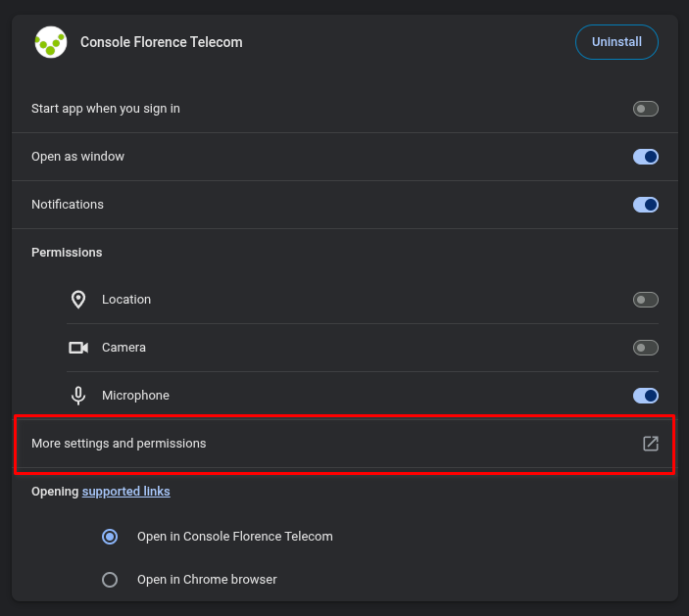Open More settings and permissions
The height and width of the screenshot is (616, 689).
(x=345, y=444)
